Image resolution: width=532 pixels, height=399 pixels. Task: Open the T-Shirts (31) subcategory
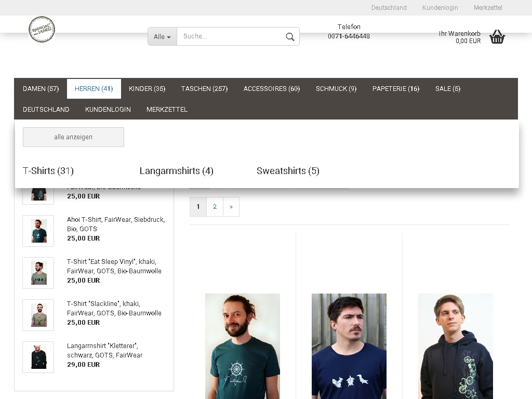[48, 171]
